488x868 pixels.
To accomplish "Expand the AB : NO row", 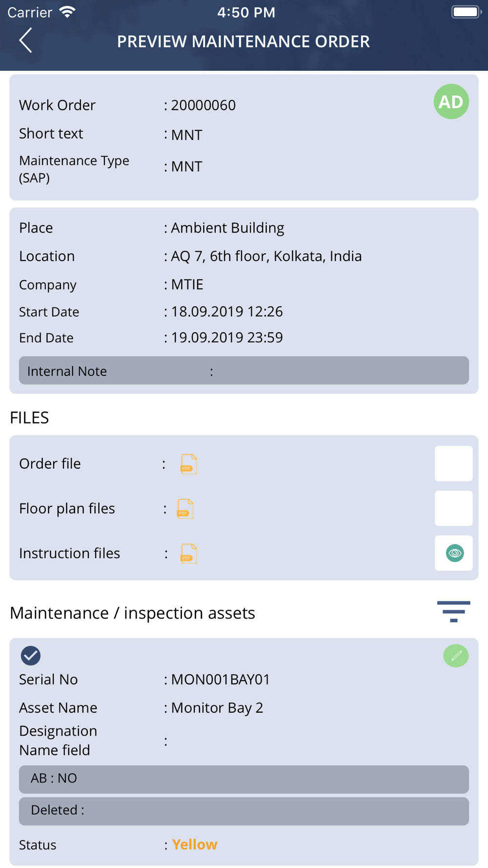I will click(x=244, y=779).
